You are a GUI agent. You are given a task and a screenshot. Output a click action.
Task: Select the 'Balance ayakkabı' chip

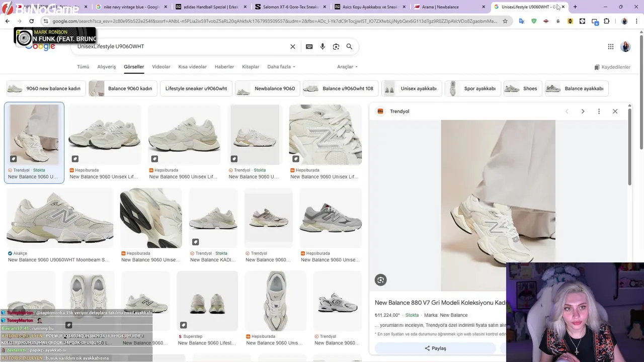577,88
